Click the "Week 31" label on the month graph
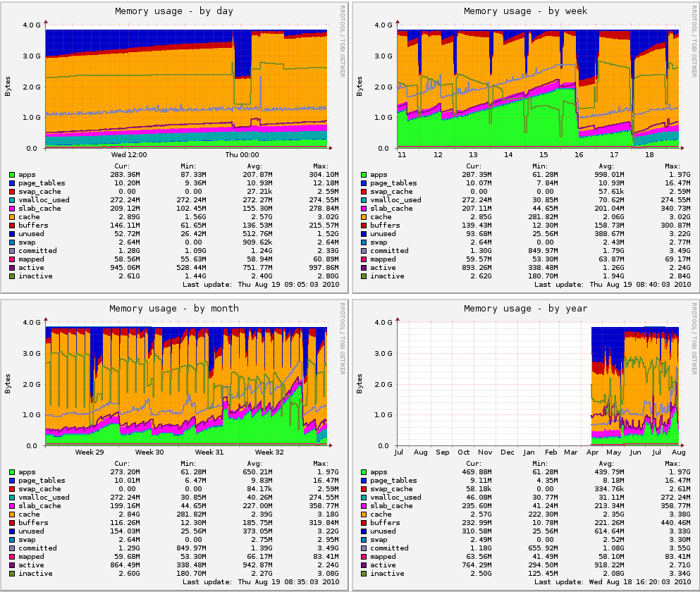This screenshot has width=700, height=592. [x=209, y=452]
